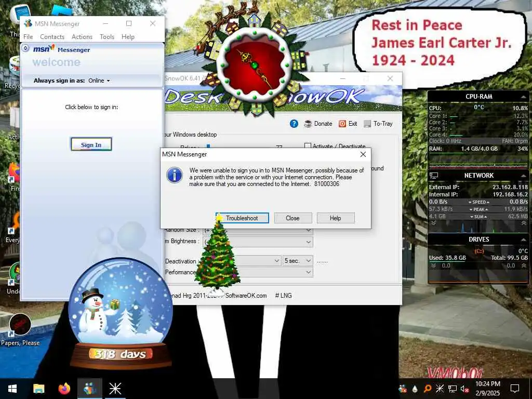This screenshot has width=532, height=399.
Task: Click the RAM 1.4 GB/4.0 GB reading
Action: (x=479, y=149)
